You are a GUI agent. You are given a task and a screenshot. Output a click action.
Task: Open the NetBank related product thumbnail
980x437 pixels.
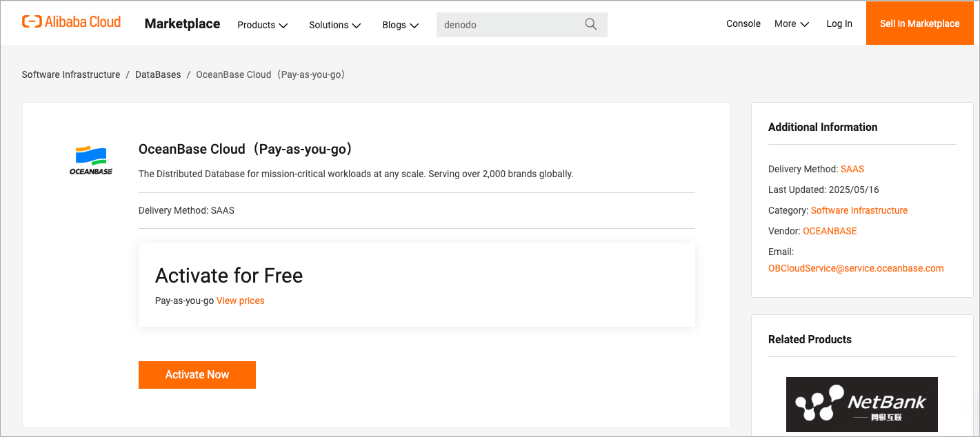coord(861,404)
